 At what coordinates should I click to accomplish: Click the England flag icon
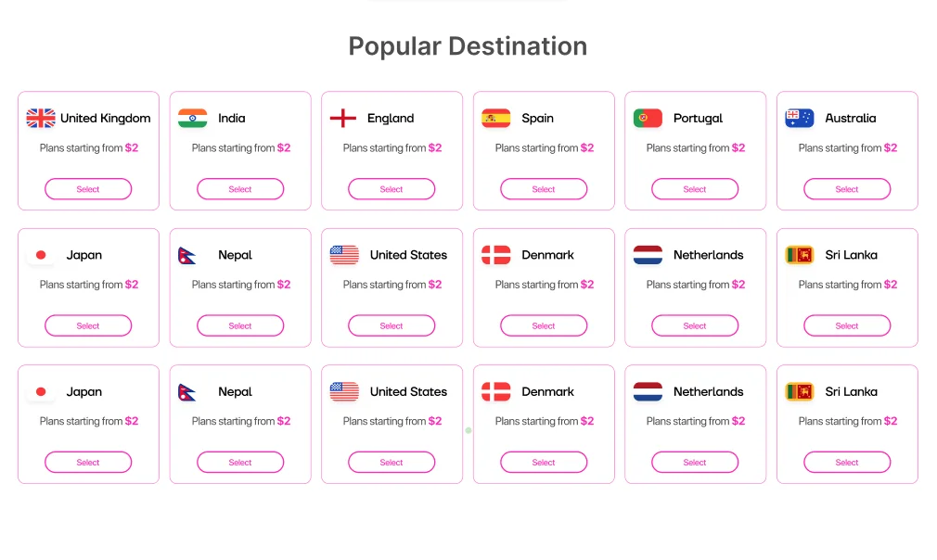pyautogui.click(x=343, y=118)
